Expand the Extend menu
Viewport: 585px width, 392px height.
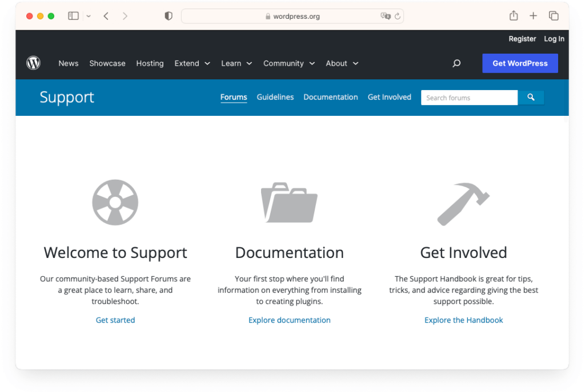192,63
